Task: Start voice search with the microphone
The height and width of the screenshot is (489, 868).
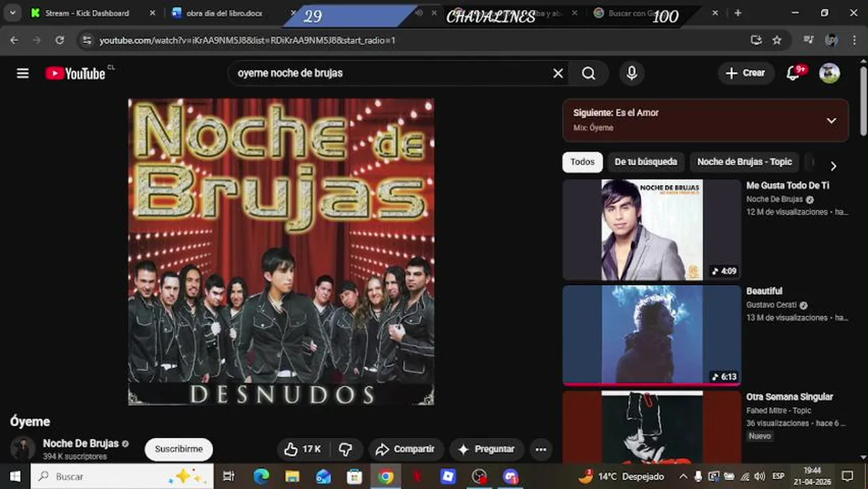Action: (632, 73)
